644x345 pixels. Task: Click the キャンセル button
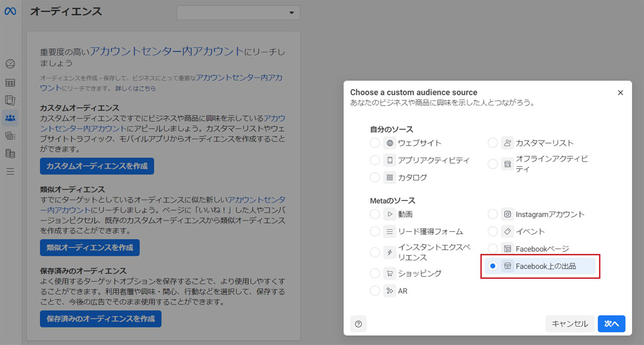coord(569,324)
